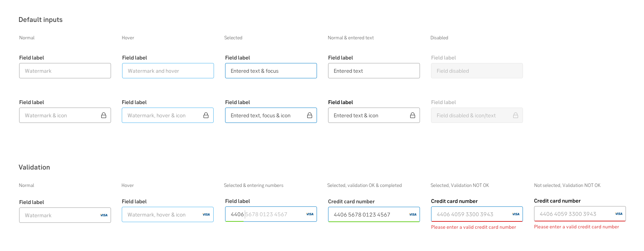Focus the 'Watermark & icon' input

click(65, 115)
